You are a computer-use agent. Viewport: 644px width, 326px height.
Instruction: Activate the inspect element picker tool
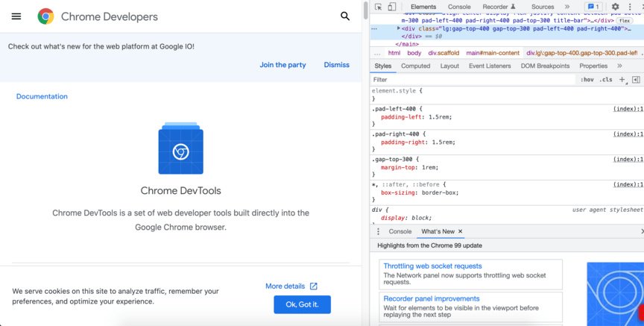point(378,7)
